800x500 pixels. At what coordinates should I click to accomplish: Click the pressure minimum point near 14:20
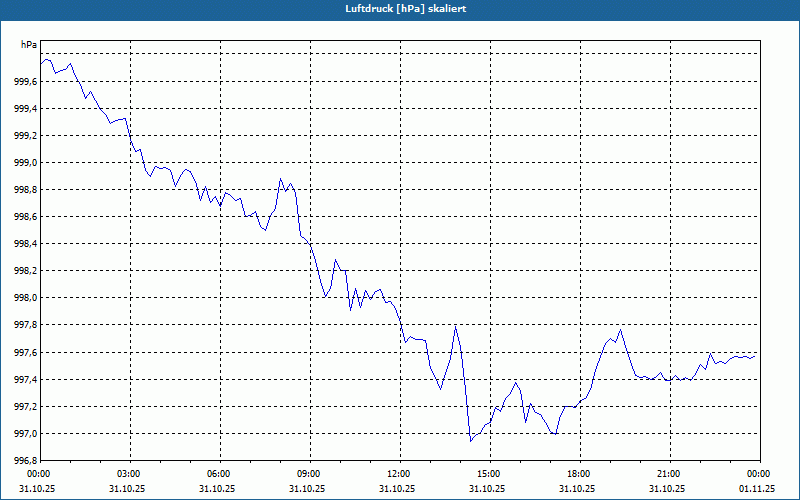pos(470,441)
